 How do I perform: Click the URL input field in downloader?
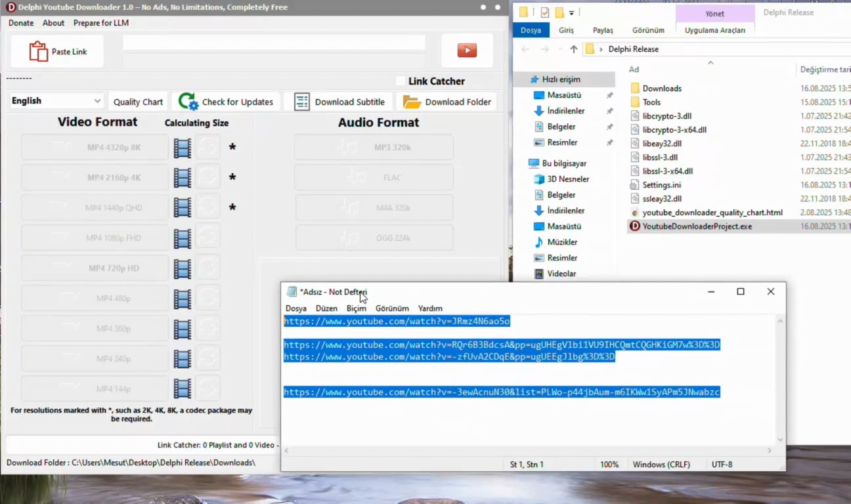tap(274, 43)
